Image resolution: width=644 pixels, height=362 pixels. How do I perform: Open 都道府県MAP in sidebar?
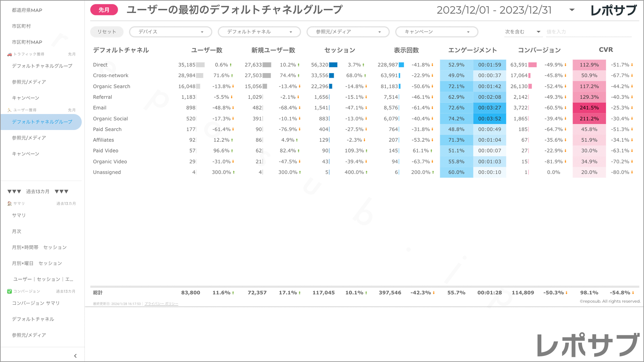[x=27, y=10]
